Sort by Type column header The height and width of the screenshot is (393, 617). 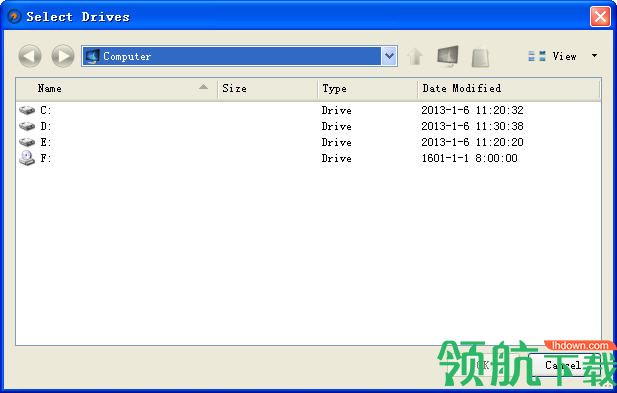(368, 89)
